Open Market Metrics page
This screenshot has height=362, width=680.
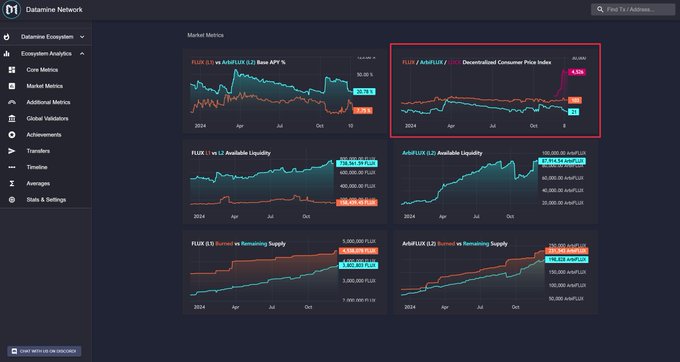46,86
